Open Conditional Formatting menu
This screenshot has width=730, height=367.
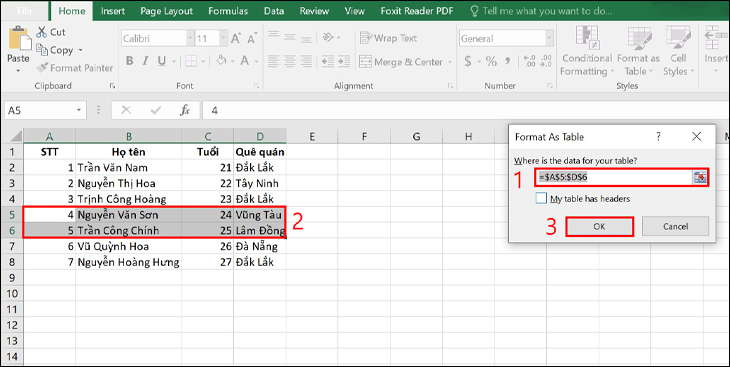pos(587,51)
